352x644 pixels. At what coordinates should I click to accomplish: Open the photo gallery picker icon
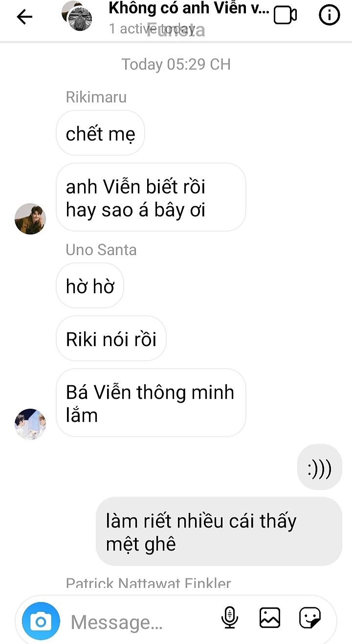[270, 618]
